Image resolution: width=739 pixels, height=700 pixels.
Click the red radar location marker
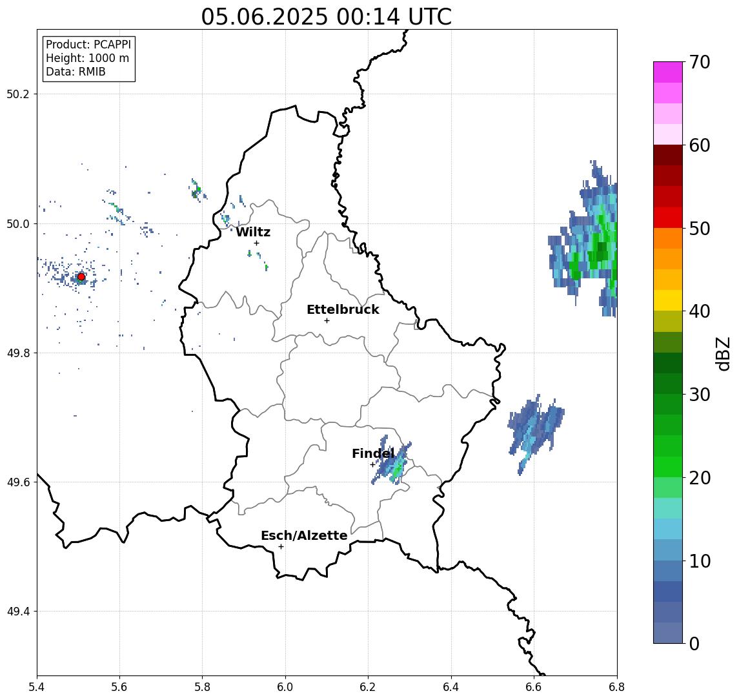point(81,277)
